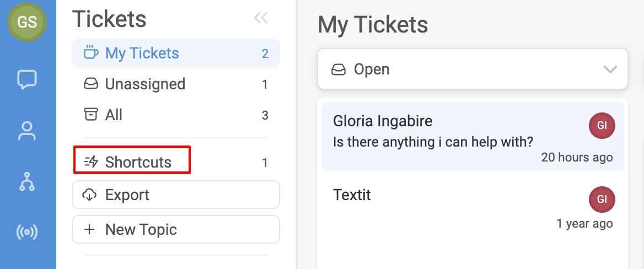Click the coffee cup My Tickets icon
This screenshot has height=269, width=644.
(91, 53)
